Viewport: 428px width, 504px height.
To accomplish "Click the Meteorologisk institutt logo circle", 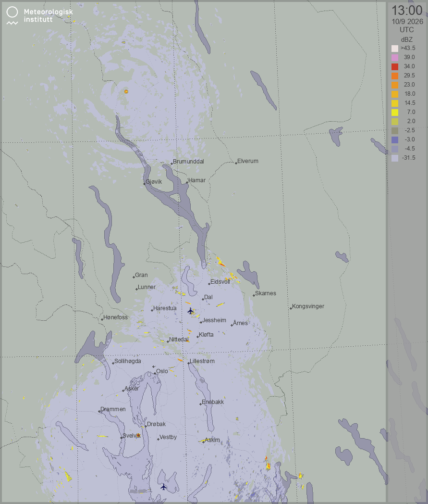I will tap(12, 12).
